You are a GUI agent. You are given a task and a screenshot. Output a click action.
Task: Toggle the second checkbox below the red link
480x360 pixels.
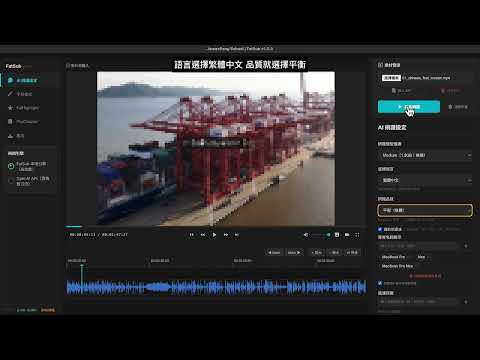pos(380,283)
